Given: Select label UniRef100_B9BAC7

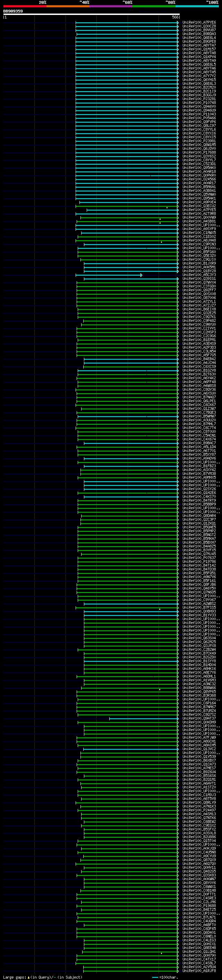Looking at the screenshot, I should tap(199, 443).
